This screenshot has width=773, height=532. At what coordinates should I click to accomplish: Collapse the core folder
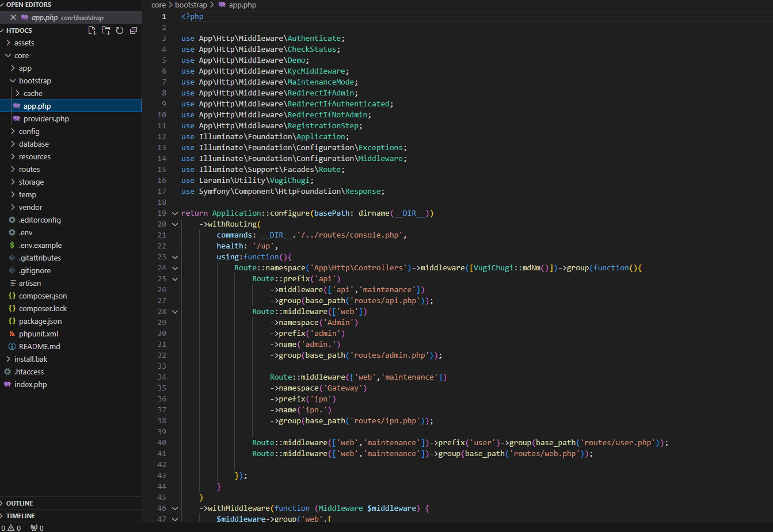[x=8, y=55]
